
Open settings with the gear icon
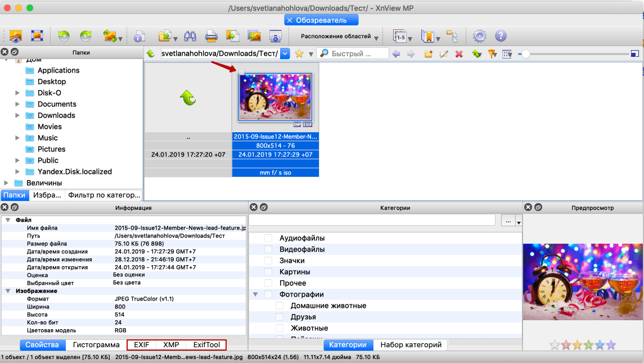click(x=479, y=37)
